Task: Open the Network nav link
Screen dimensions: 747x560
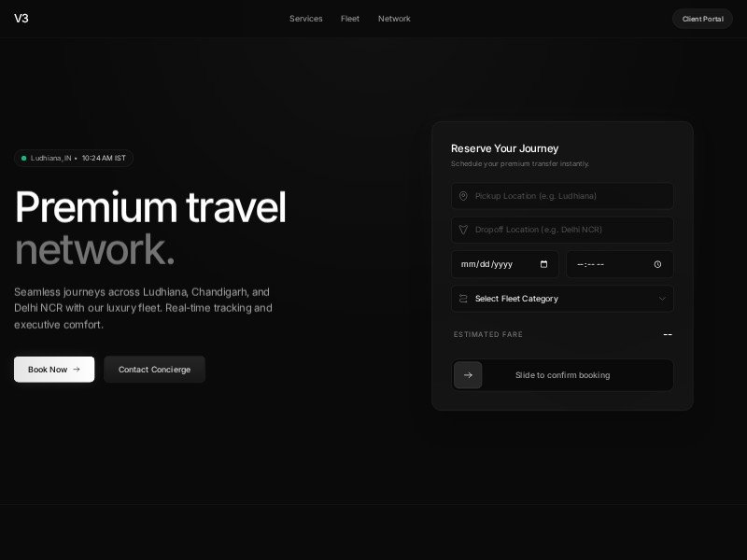Action: (394, 19)
